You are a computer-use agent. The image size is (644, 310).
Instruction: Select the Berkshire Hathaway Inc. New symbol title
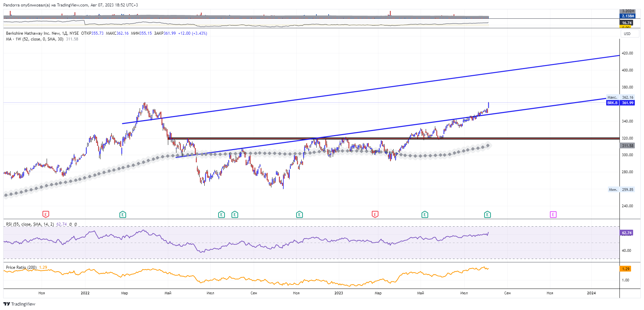pyautogui.click(x=43, y=33)
